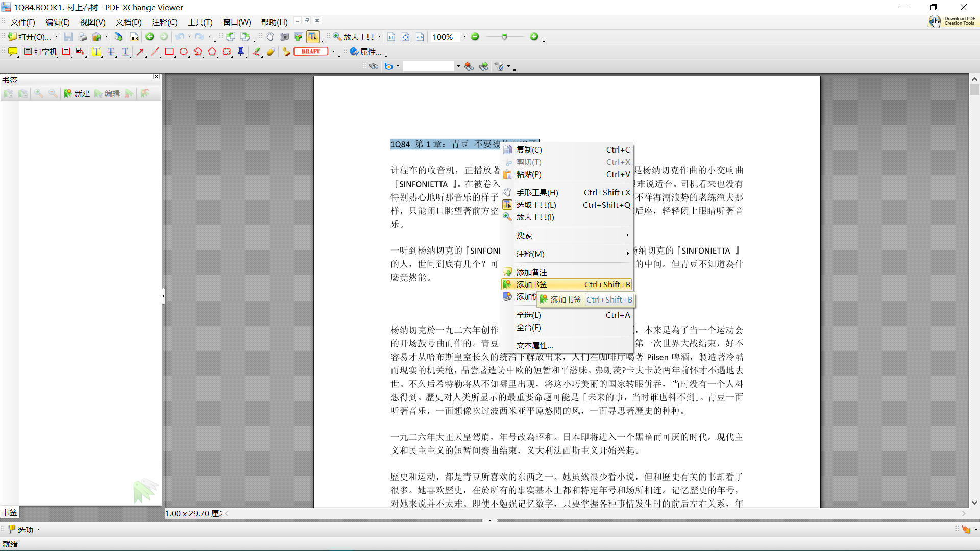Image resolution: width=980 pixels, height=551 pixels.
Task: Choose 复制(C) in the context menu
Action: tap(567, 149)
